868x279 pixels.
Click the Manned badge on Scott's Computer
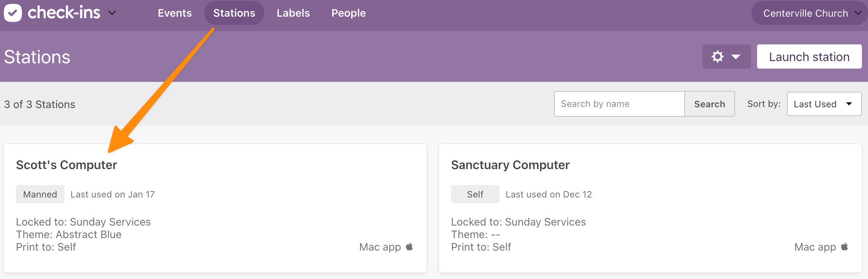pyautogui.click(x=40, y=194)
